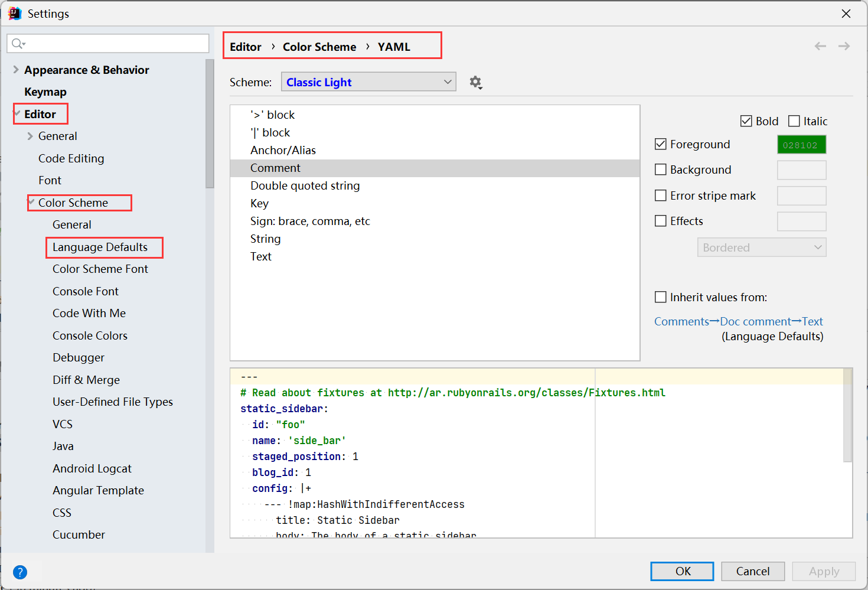Image resolution: width=868 pixels, height=590 pixels.
Task: Click the forward navigation arrow
Action: tap(844, 45)
